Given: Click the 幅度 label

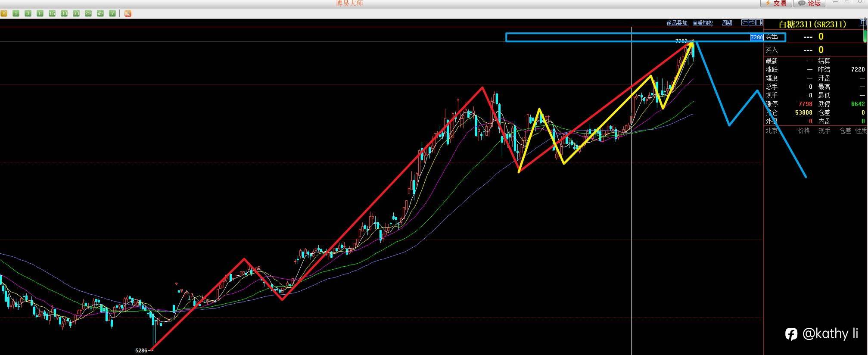Looking at the screenshot, I should click(772, 78).
